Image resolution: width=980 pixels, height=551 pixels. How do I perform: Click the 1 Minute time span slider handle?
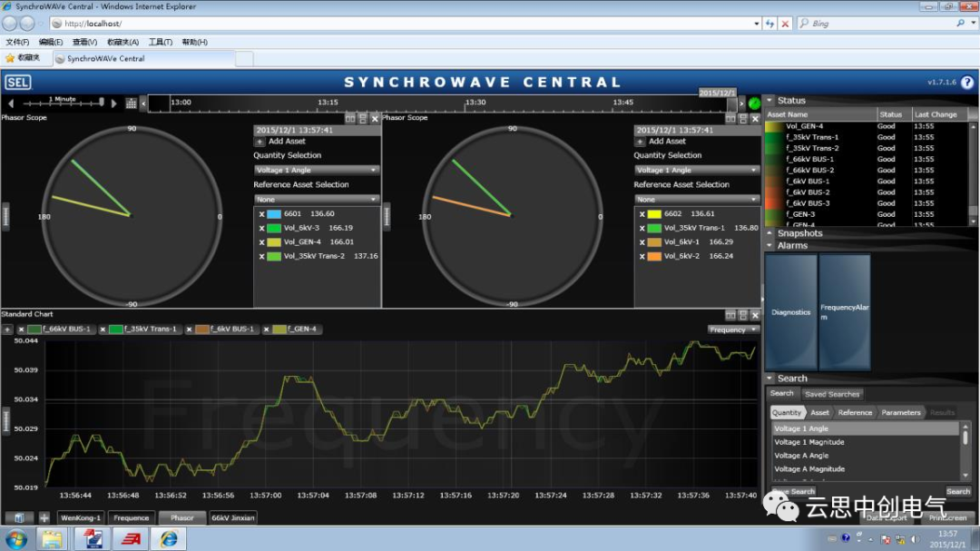[102, 102]
